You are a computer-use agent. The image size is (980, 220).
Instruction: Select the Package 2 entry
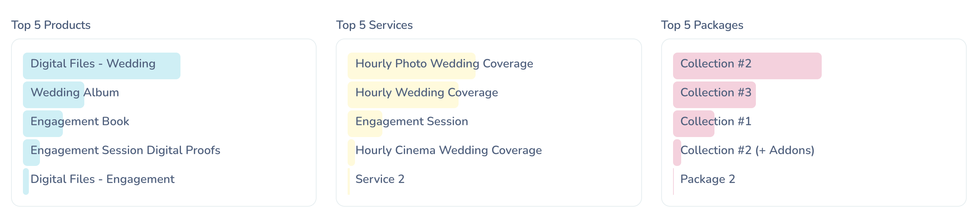707,179
